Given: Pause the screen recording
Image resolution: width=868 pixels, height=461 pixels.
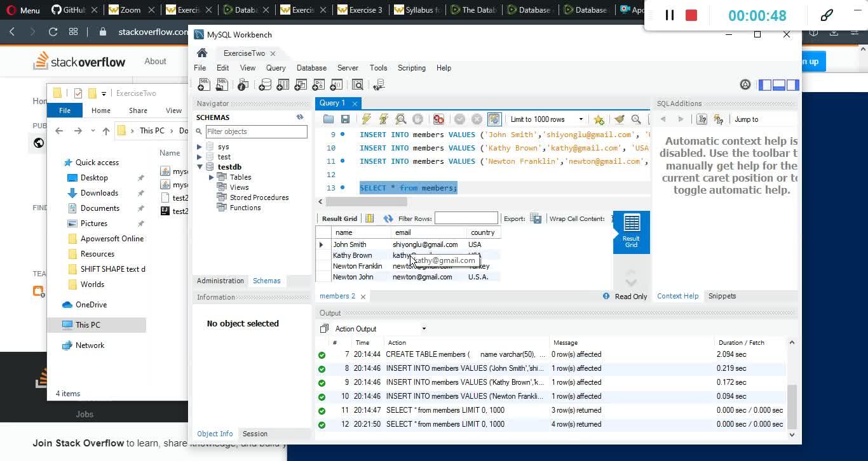Looking at the screenshot, I should [x=669, y=15].
